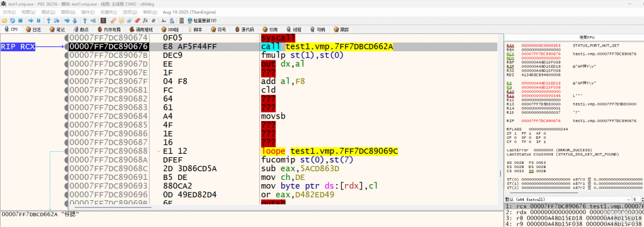Open the Labels tag icon
This screenshot has width=644, height=227.
(129, 20)
